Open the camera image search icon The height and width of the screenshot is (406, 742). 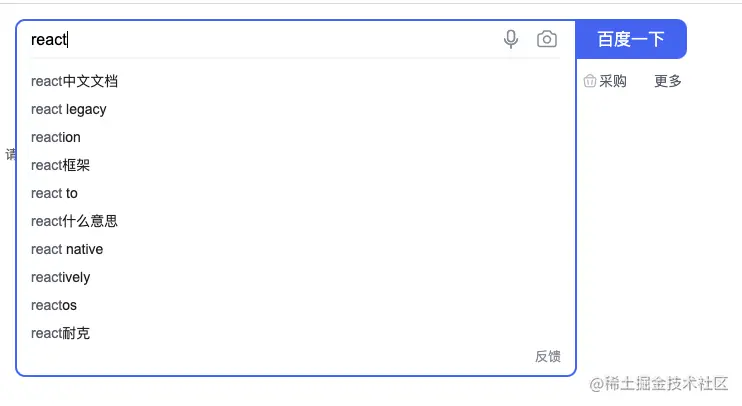(547, 39)
